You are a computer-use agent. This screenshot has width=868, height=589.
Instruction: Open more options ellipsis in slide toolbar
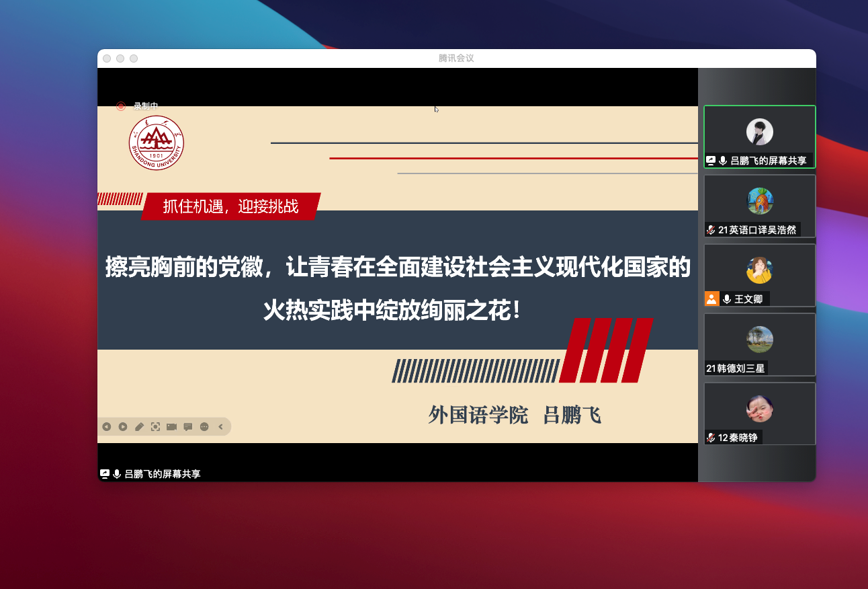[204, 426]
